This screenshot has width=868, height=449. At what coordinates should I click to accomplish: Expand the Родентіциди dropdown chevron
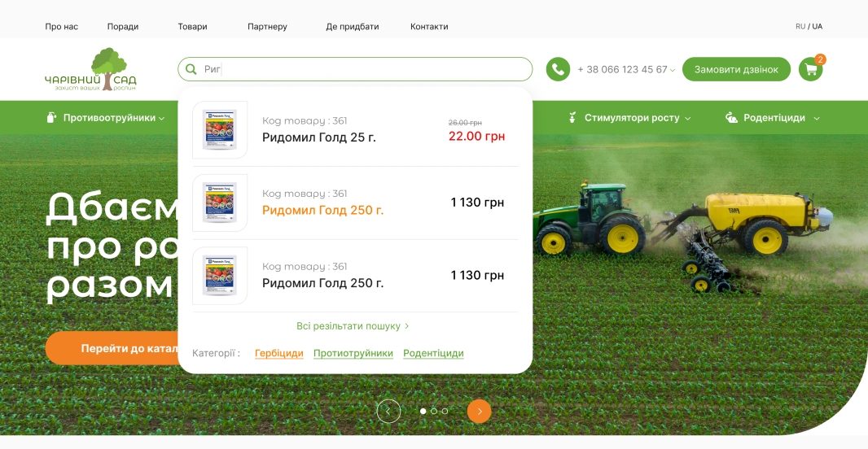click(817, 118)
